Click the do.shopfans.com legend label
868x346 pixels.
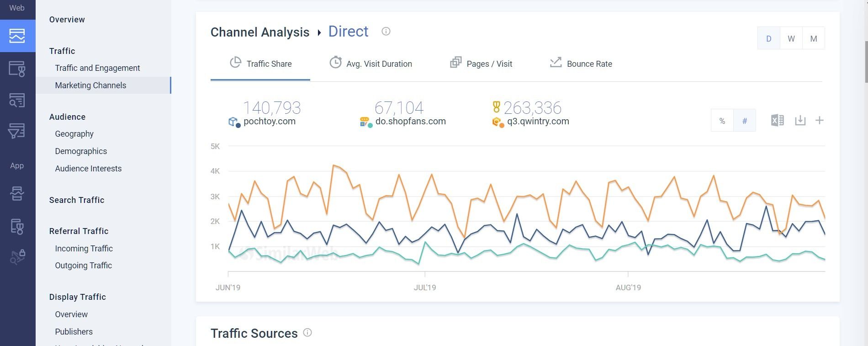coord(411,121)
